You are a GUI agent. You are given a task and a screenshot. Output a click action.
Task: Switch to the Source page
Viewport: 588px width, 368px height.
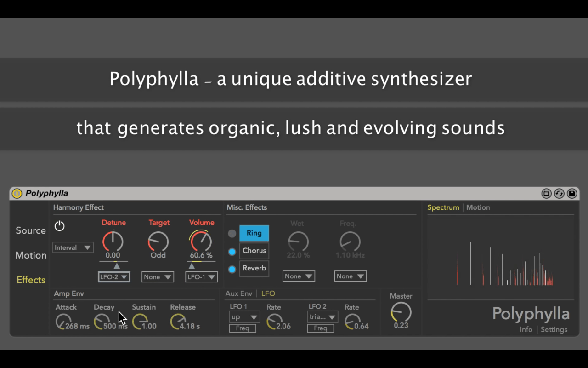pos(31,230)
